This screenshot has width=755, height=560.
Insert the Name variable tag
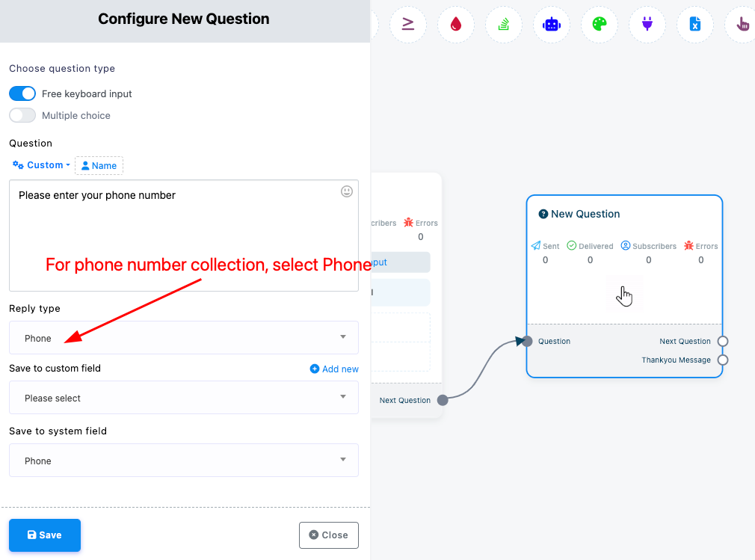(99, 166)
